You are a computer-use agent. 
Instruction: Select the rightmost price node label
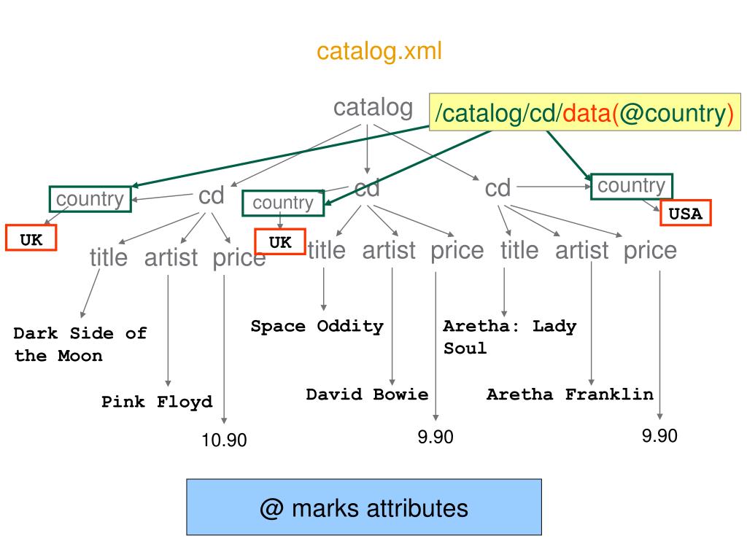point(650,251)
